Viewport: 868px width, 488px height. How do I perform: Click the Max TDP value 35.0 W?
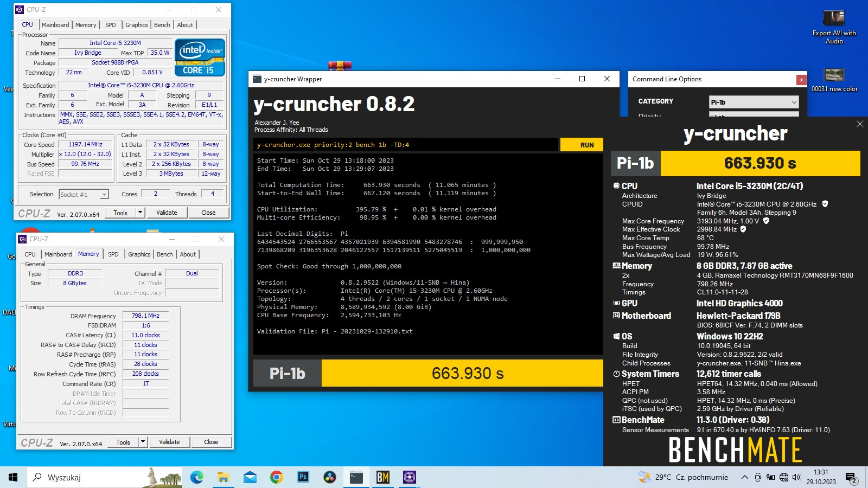point(160,53)
